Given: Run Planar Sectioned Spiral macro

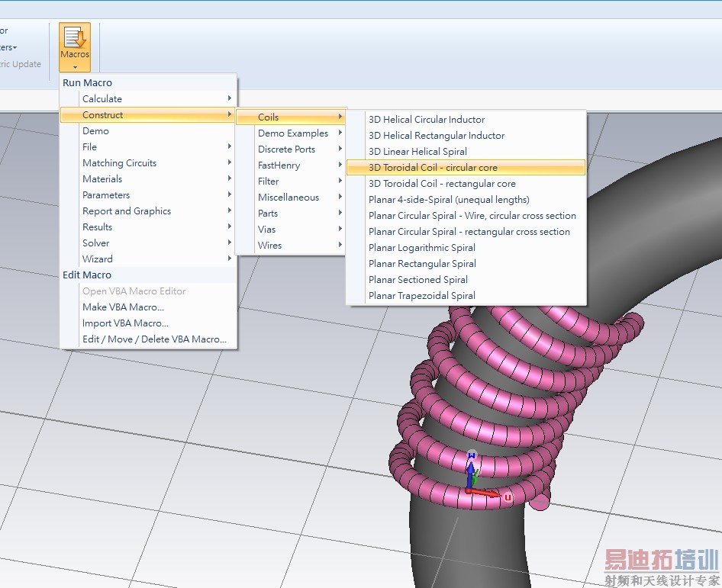Looking at the screenshot, I should [x=466, y=280].
